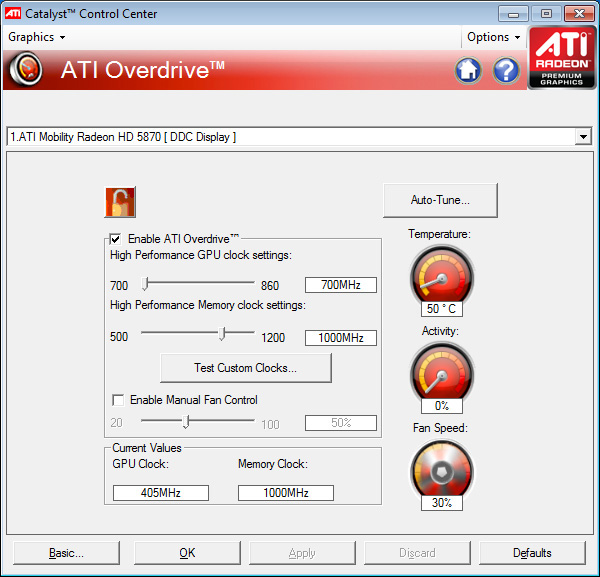Close the Catalyst Control Center window
This screenshot has height=577, width=600.
pos(579,14)
